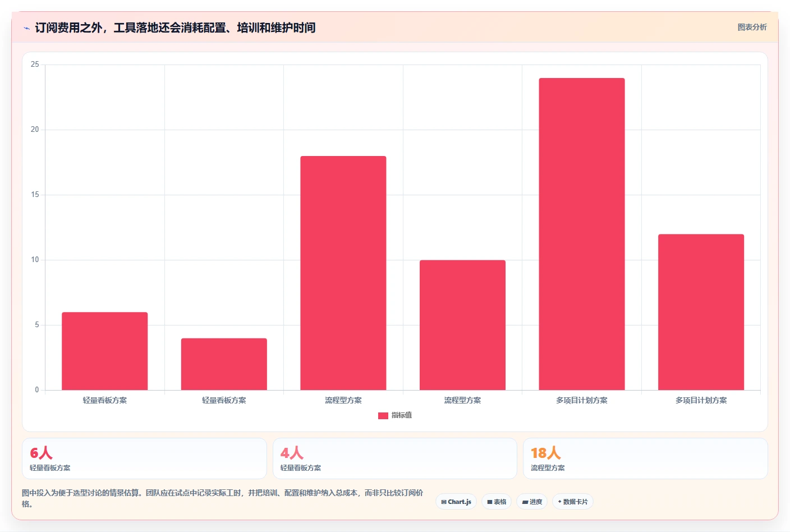Click the tallest bar, value 24
The image size is (790, 532).
(582, 234)
